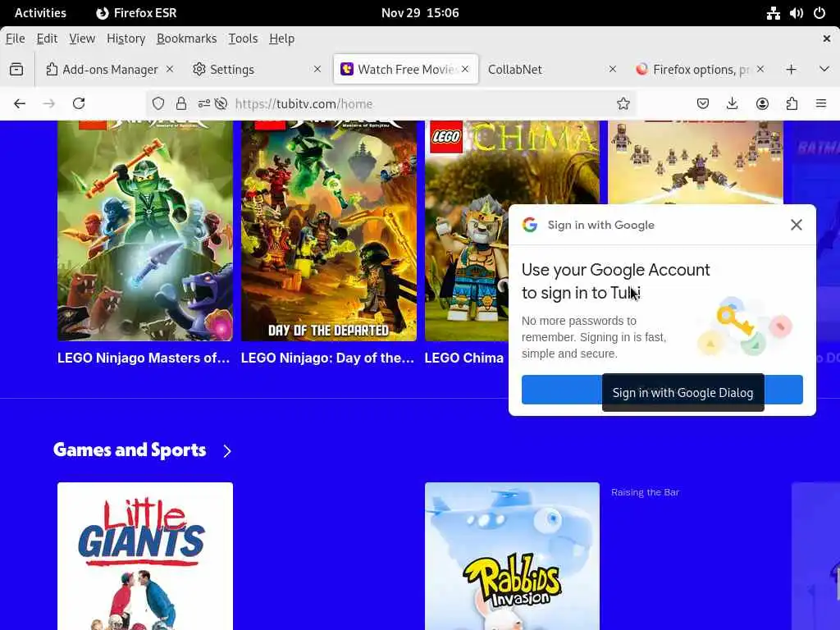Open LEGO Ninjago: Day of the… title link
The height and width of the screenshot is (630, 840).
(x=327, y=358)
